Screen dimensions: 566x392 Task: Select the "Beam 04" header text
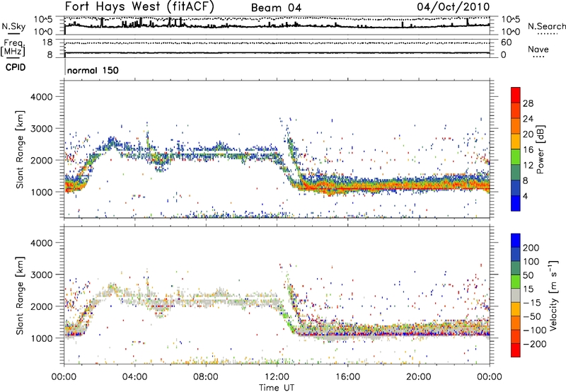pyautogui.click(x=276, y=8)
